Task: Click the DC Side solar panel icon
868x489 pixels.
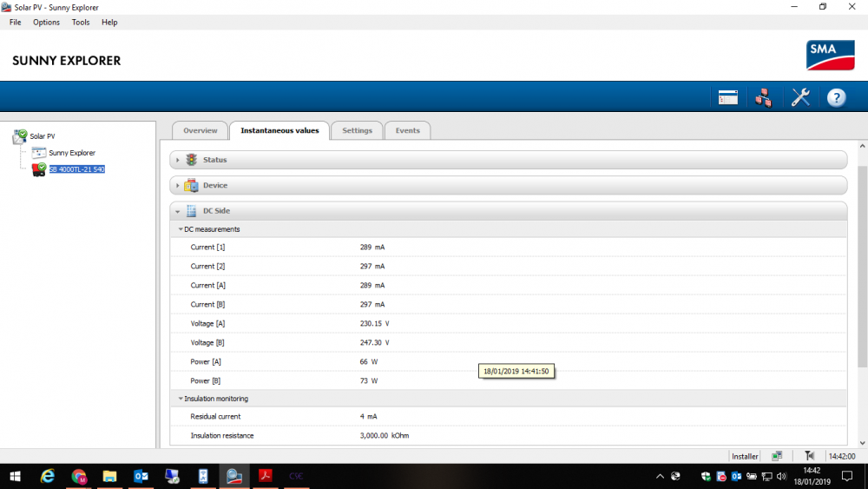Action: point(192,211)
